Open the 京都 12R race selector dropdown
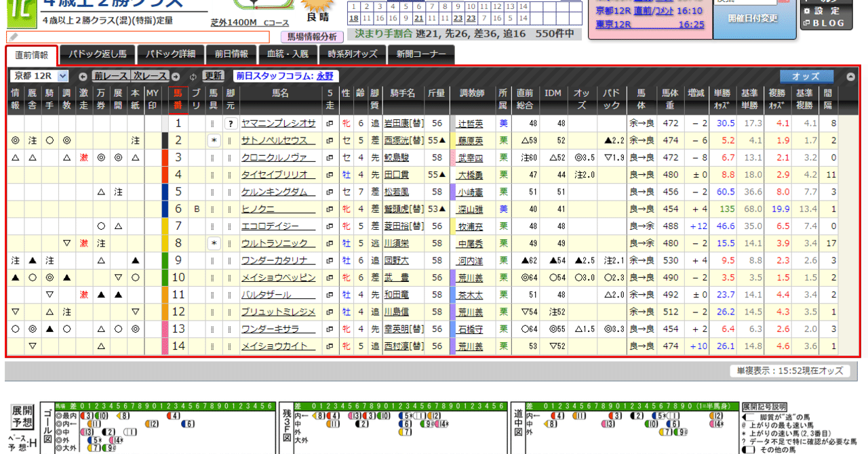The image size is (868, 454). 40,76
